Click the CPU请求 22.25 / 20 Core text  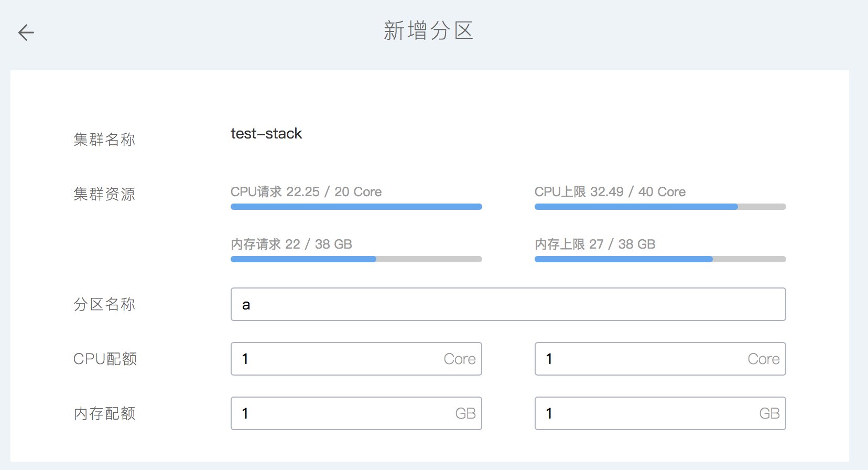pos(306,192)
